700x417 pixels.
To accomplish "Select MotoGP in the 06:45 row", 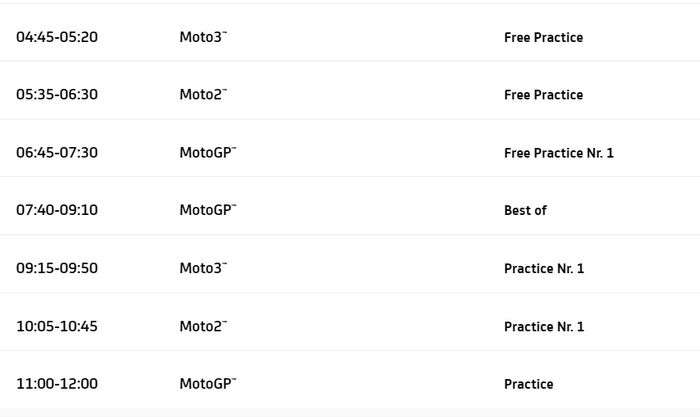I will pyautogui.click(x=207, y=153).
